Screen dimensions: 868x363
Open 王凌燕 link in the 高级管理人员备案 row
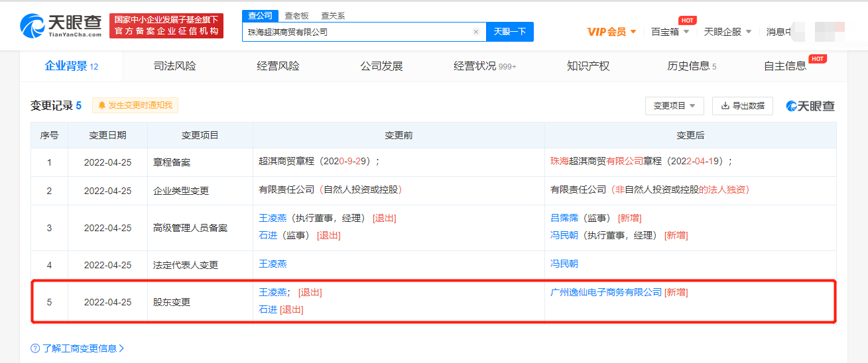tap(273, 218)
